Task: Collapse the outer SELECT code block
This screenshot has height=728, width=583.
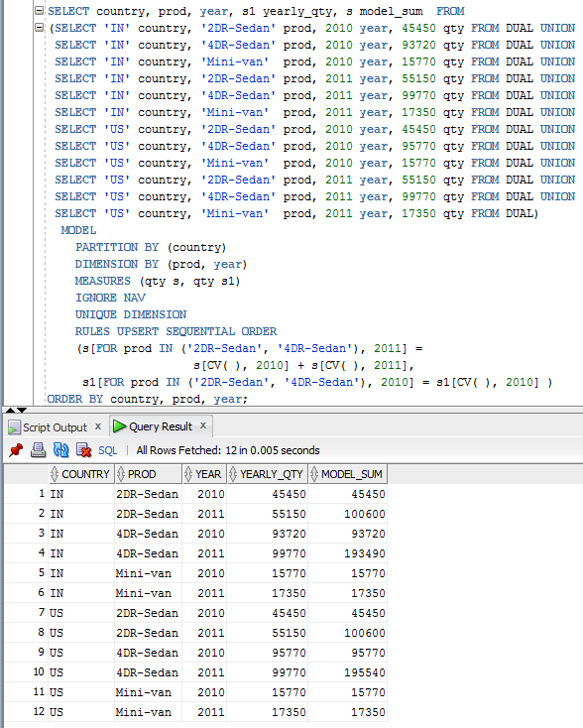Action: point(40,11)
